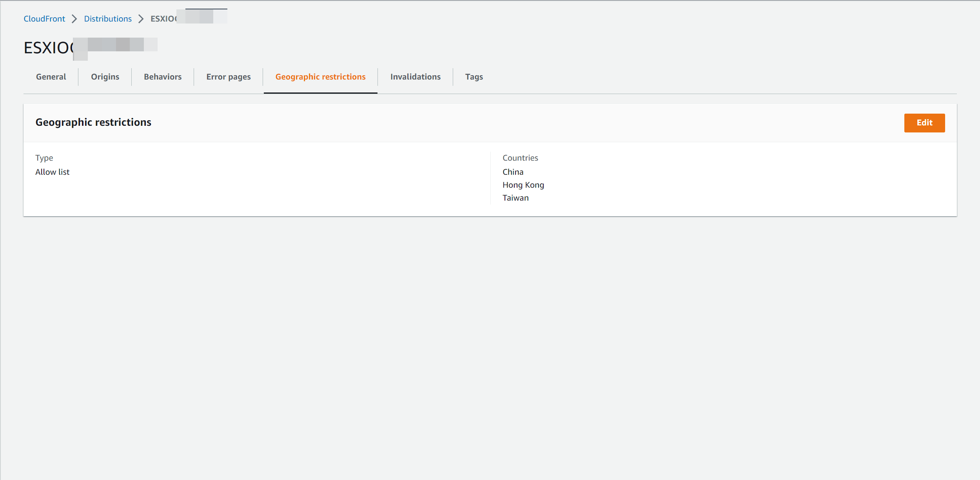Open the Error pages tab

point(229,77)
